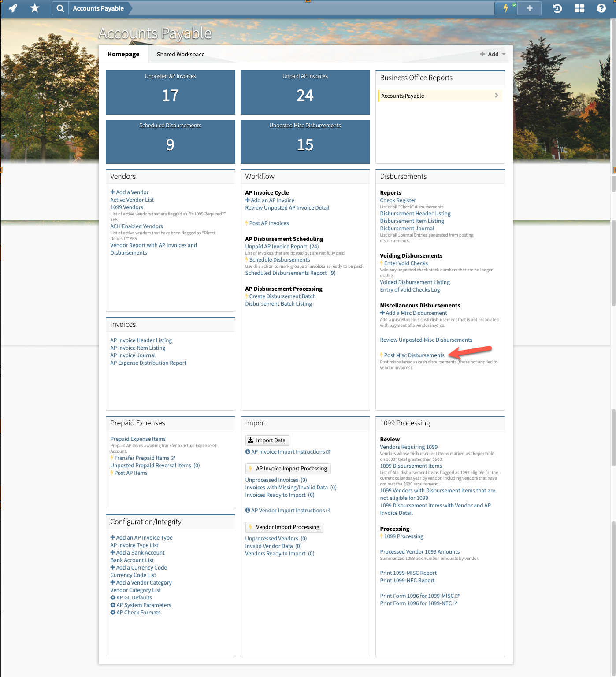Click the Add a Vendor plus icon

tap(112, 192)
